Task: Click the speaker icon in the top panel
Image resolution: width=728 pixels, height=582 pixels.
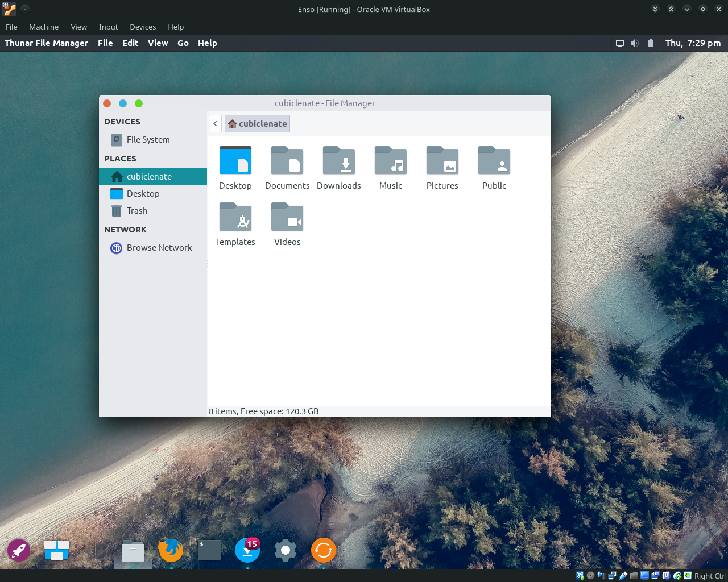Action: [634, 43]
